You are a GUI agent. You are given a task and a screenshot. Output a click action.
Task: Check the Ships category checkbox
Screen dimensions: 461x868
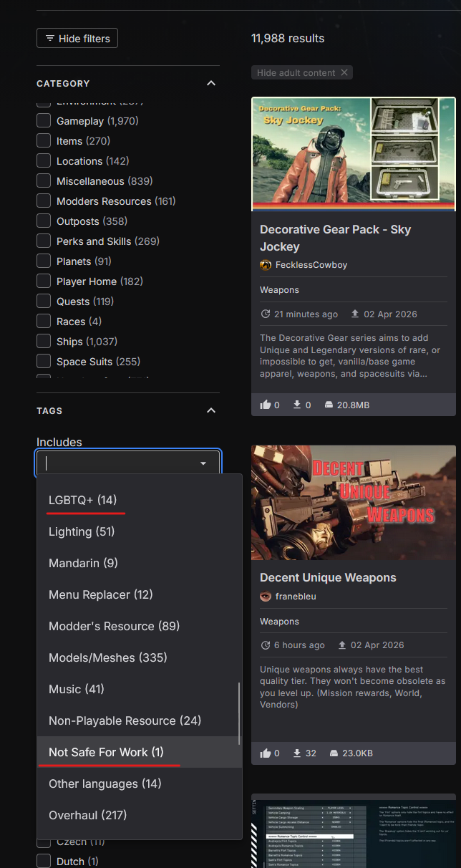coord(44,342)
